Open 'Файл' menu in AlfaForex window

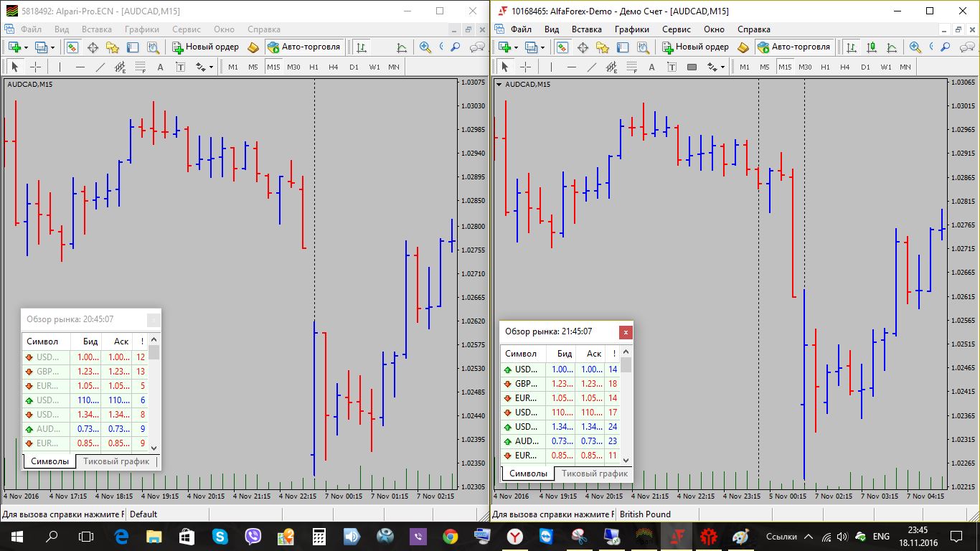522,29
